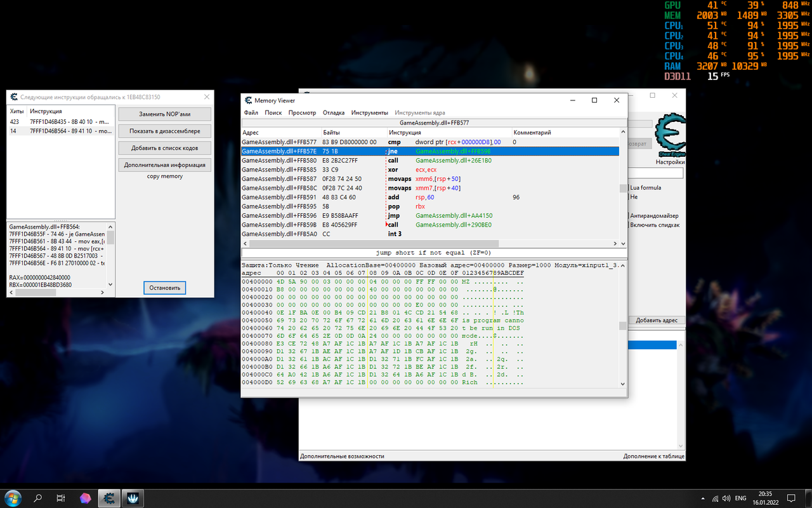Click hex dump row 00400000
Screen dimensions: 812x508
click(383, 281)
